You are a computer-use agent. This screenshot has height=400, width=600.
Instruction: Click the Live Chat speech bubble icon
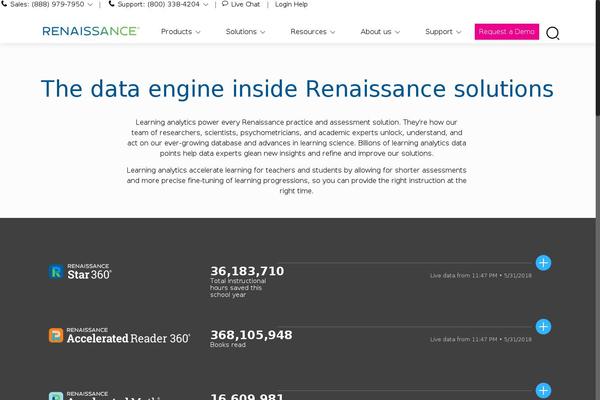pos(225,4)
